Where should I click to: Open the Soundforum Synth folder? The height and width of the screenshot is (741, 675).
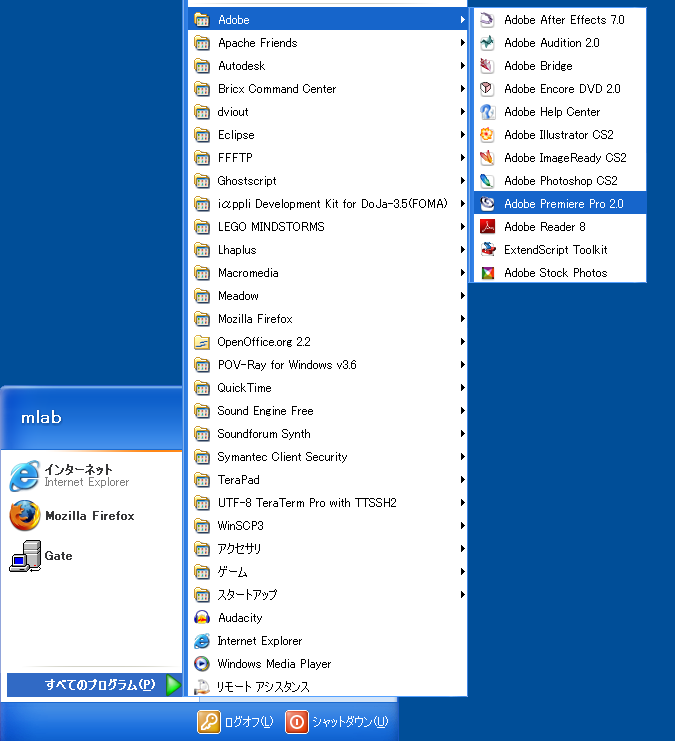328,434
